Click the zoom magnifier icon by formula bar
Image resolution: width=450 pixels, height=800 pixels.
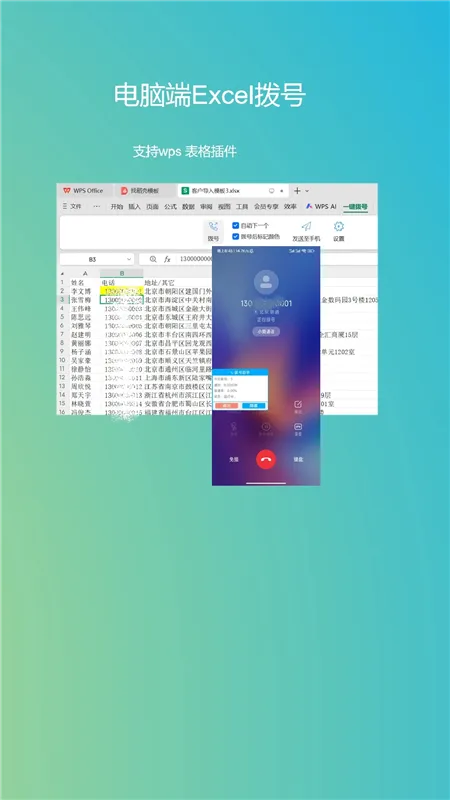[x=153, y=260]
